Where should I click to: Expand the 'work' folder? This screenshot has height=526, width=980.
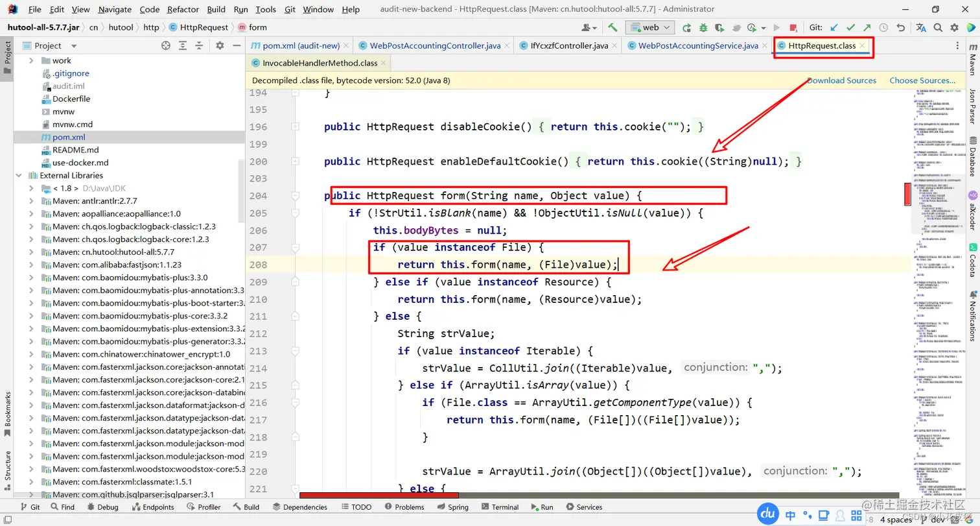click(31, 60)
